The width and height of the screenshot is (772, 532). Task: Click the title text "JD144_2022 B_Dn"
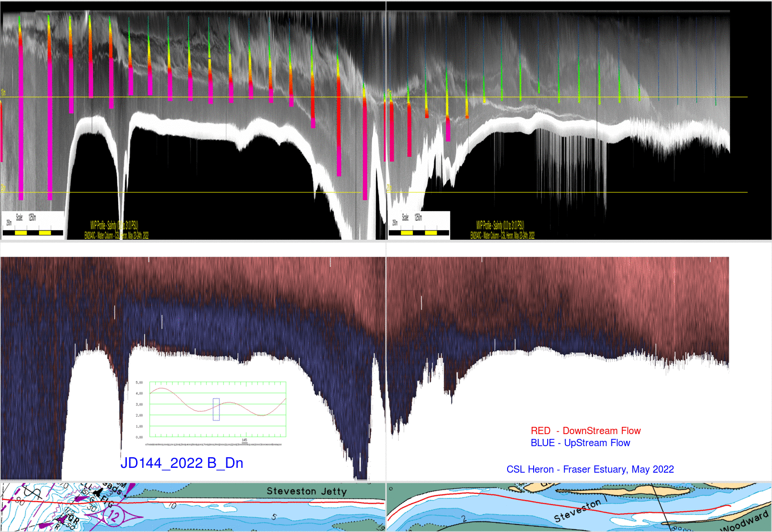(181, 463)
